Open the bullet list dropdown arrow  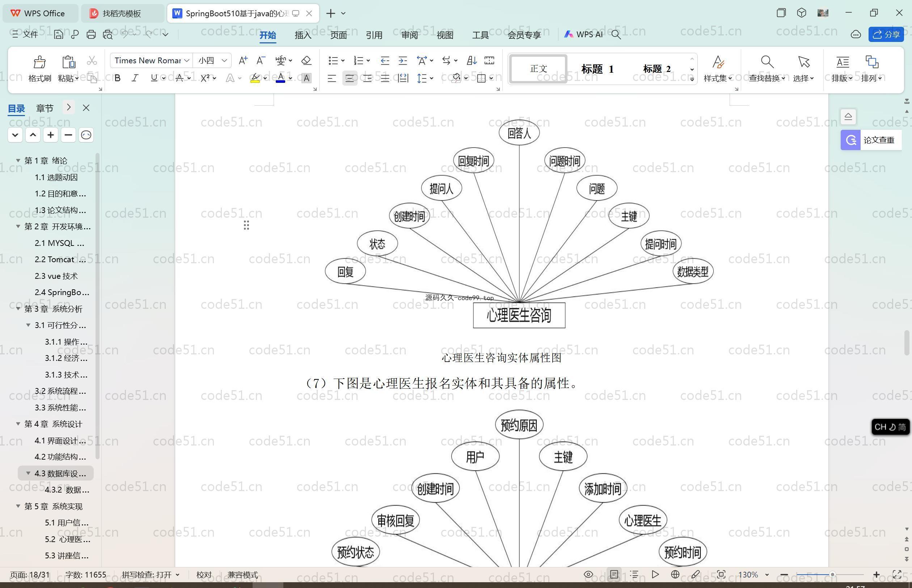coord(343,61)
